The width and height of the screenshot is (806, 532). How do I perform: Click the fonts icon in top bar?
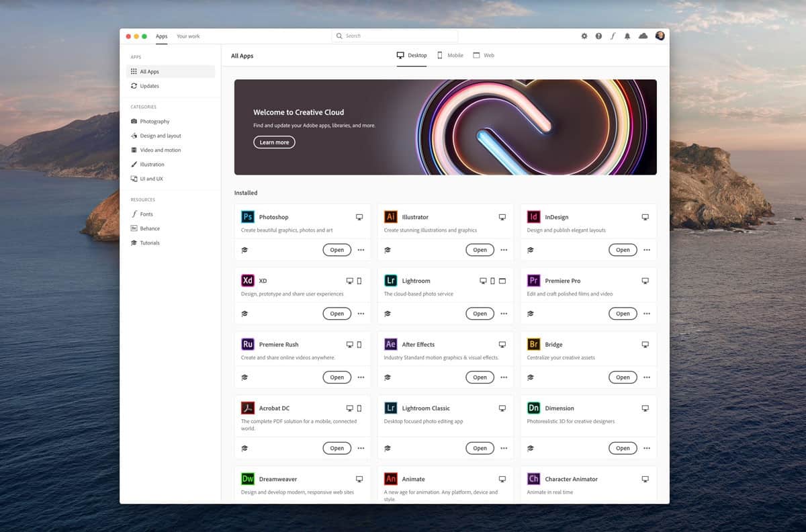coord(613,36)
